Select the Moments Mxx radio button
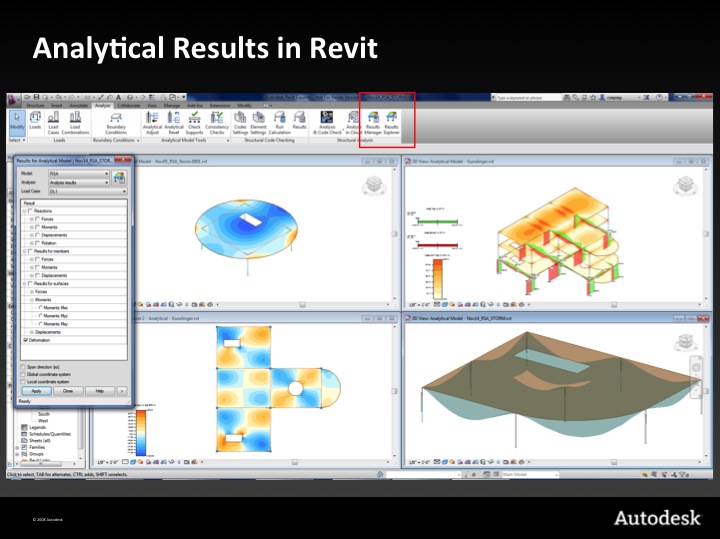 point(40,308)
